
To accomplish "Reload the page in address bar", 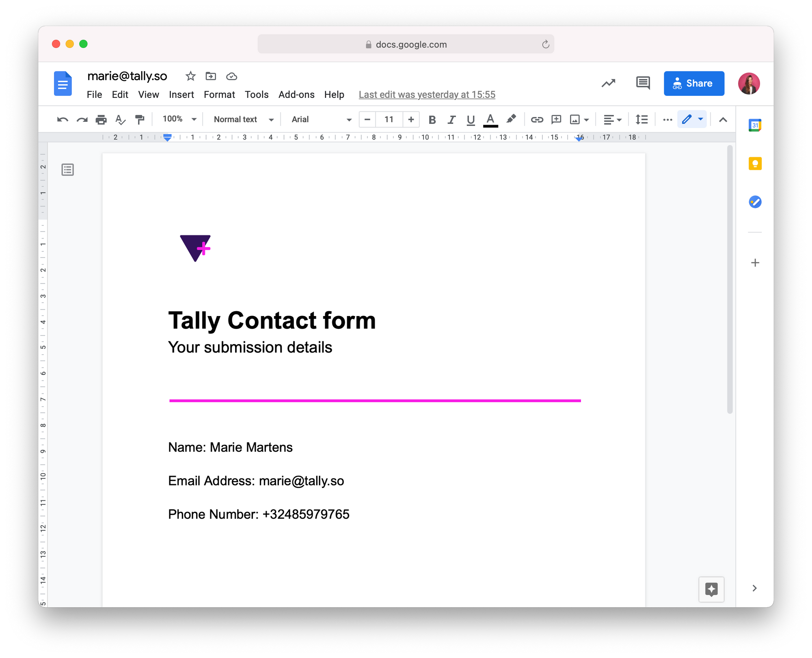I will pyautogui.click(x=545, y=44).
